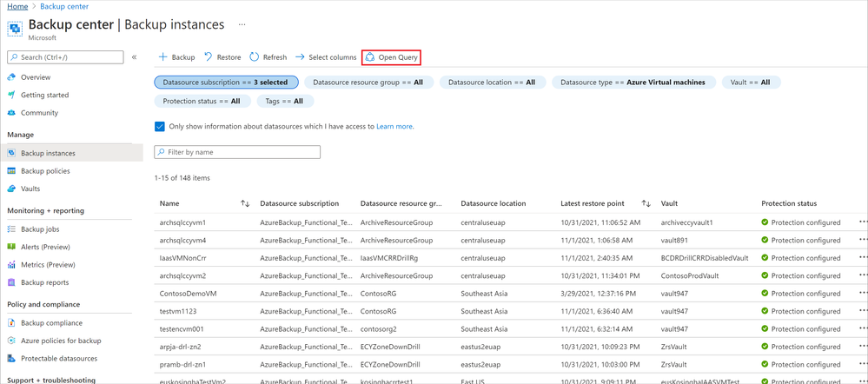The image size is (868, 384).
Task: Toggle 'Only show information about datasources' checkbox
Action: coord(160,126)
